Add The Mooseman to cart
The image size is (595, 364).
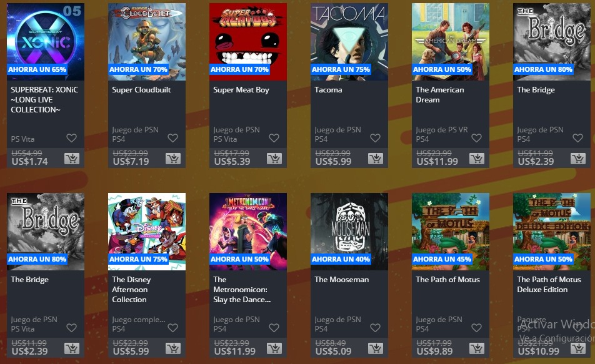coord(375,348)
